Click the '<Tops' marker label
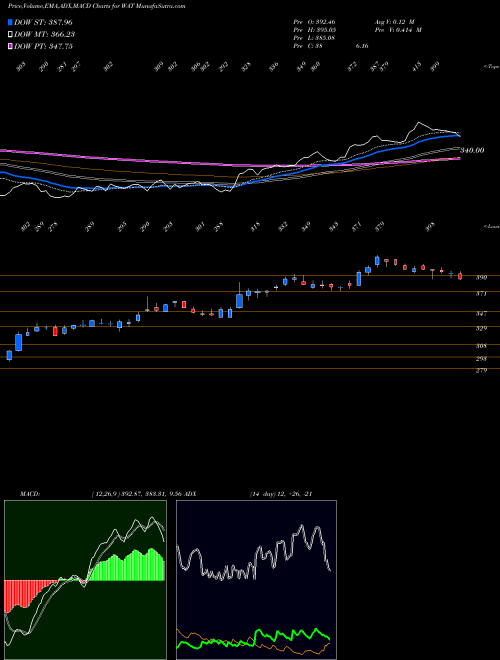Image resolution: width=500 pixels, height=660 pixels. coord(491,67)
